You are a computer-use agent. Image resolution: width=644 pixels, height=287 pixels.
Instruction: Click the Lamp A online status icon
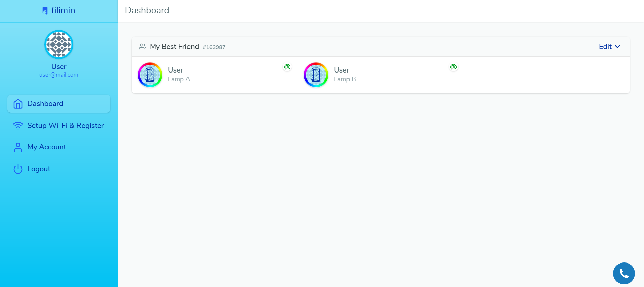[287, 67]
